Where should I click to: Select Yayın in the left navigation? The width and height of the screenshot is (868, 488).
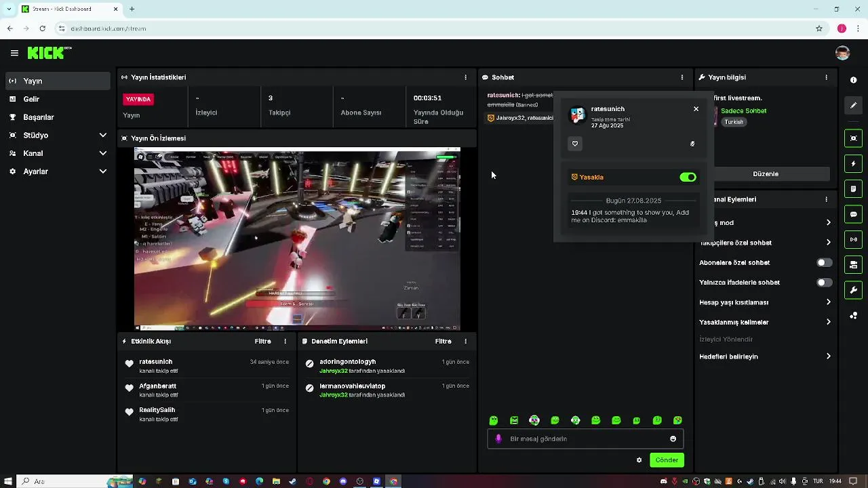pyautogui.click(x=57, y=81)
